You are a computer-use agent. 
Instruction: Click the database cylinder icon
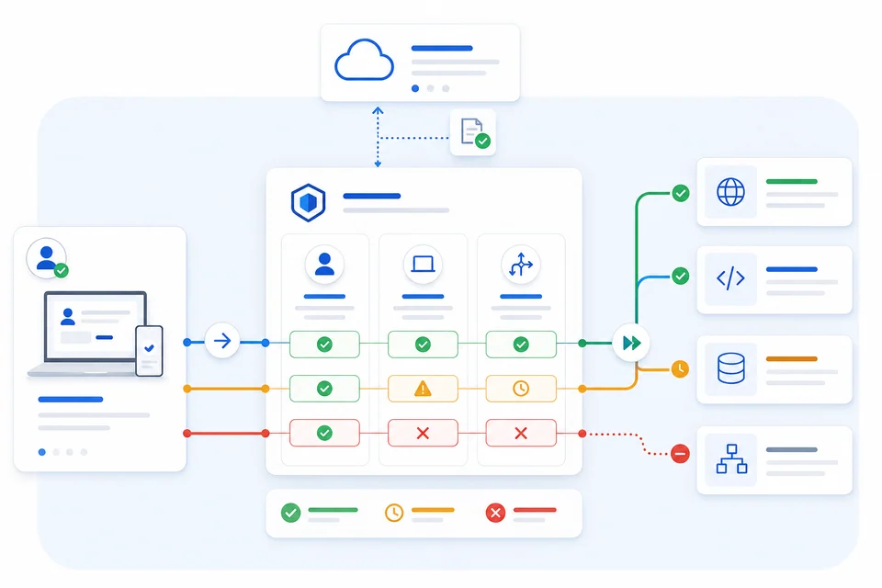tap(730, 368)
